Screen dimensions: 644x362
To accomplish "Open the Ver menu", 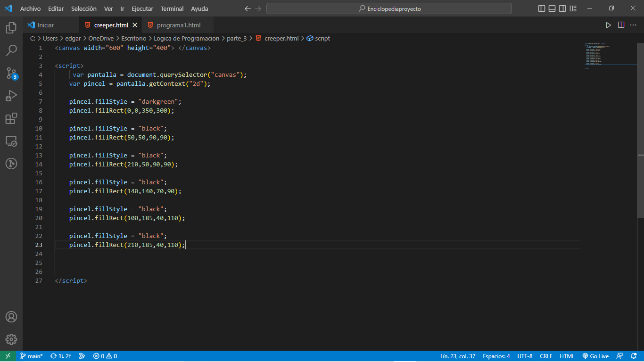I will pos(108,8).
